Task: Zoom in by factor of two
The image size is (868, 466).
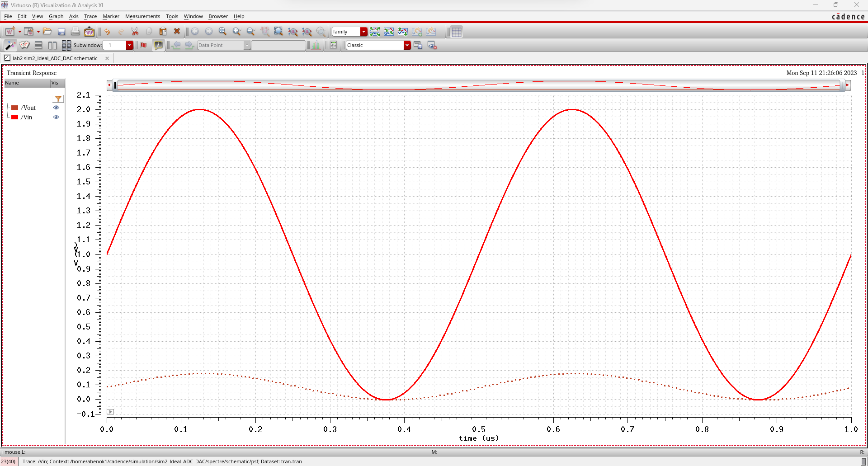Action: 236,32
